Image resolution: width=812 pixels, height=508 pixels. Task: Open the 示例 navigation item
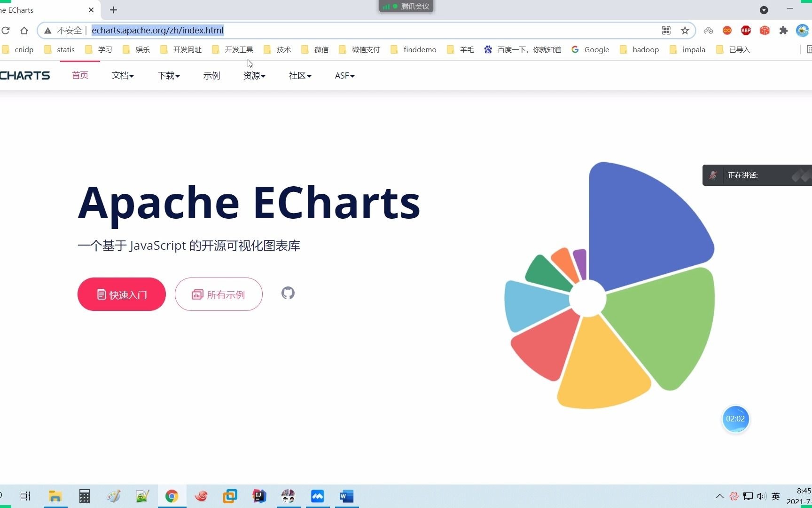click(211, 75)
